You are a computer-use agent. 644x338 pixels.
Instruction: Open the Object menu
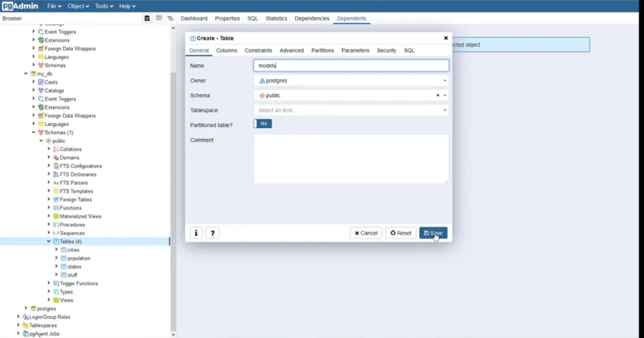coord(78,6)
